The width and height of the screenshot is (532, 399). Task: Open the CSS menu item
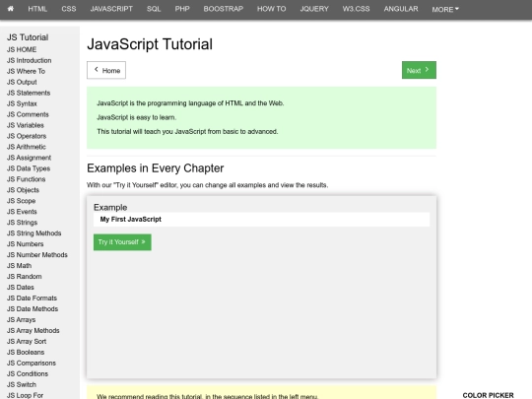pos(69,9)
